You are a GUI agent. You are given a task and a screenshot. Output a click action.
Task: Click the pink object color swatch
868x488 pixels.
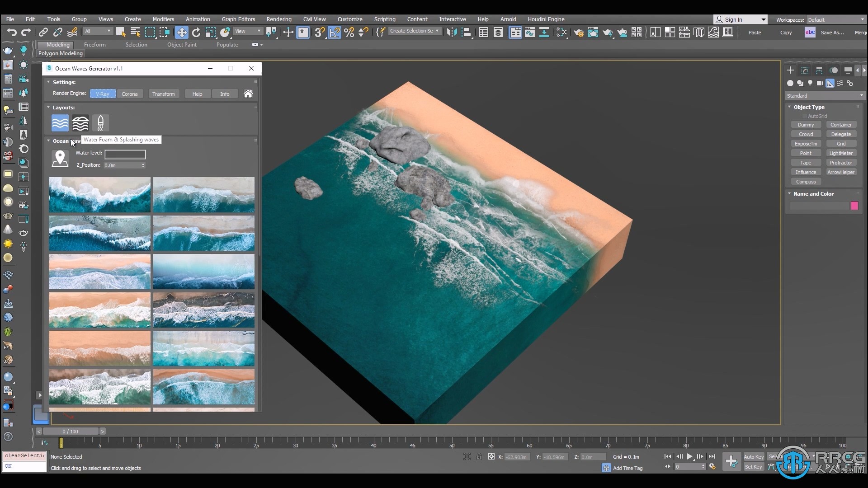(x=854, y=206)
